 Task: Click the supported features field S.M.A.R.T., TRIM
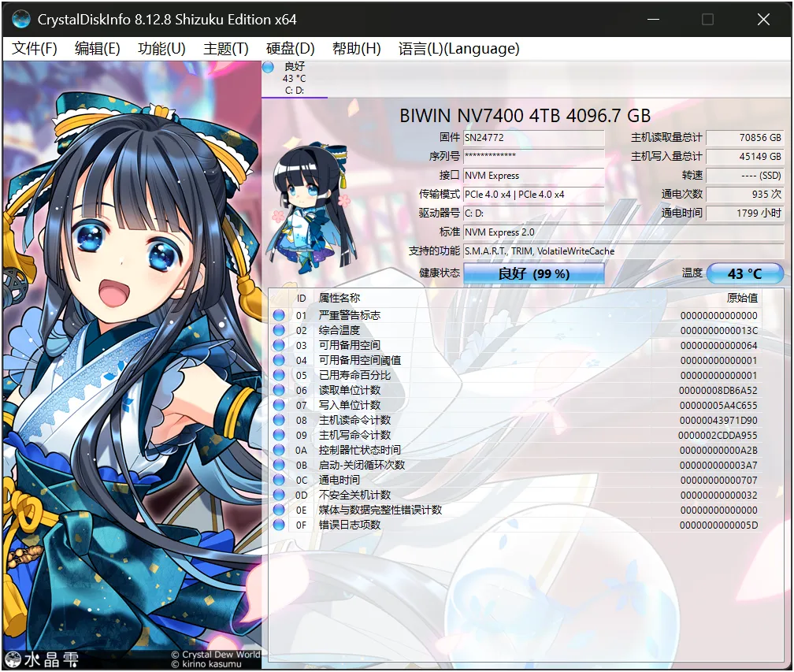coord(623,251)
